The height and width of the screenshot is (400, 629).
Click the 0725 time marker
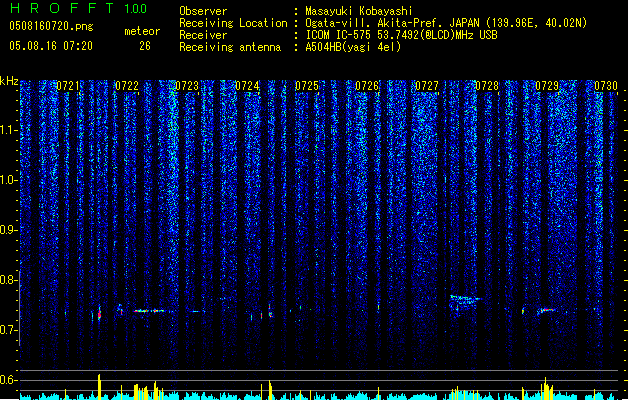coord(307,86)
